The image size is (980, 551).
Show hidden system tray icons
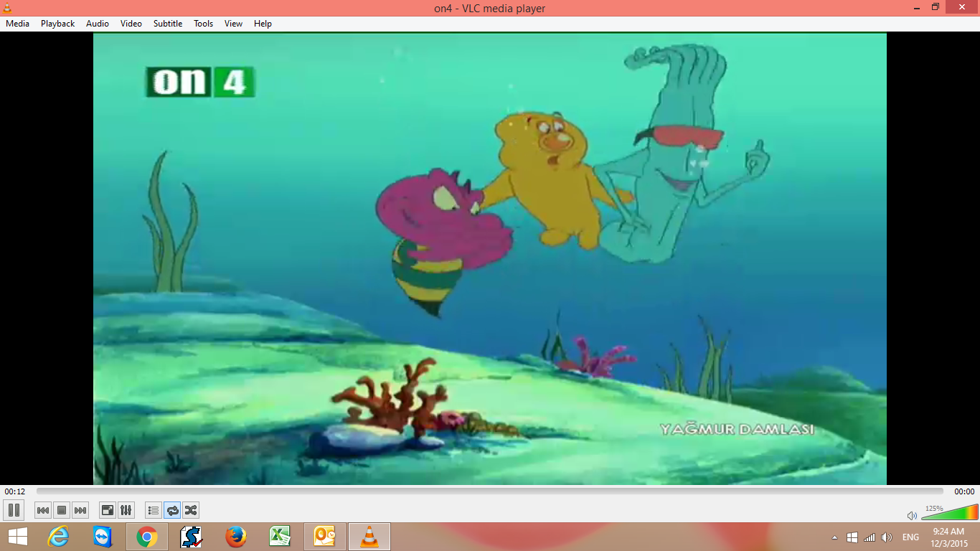pos(834,537)
